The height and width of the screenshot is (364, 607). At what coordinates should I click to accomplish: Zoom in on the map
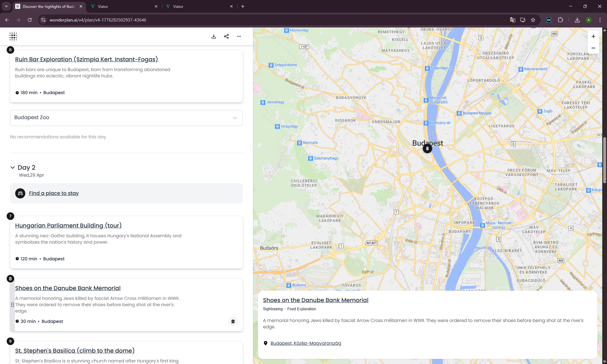tap(593, 36)
